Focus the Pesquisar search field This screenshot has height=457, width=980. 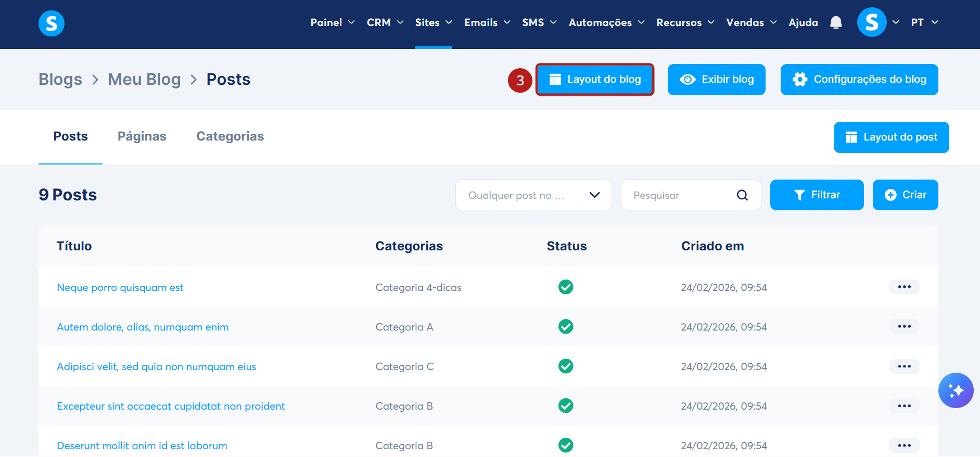point(691,195)
